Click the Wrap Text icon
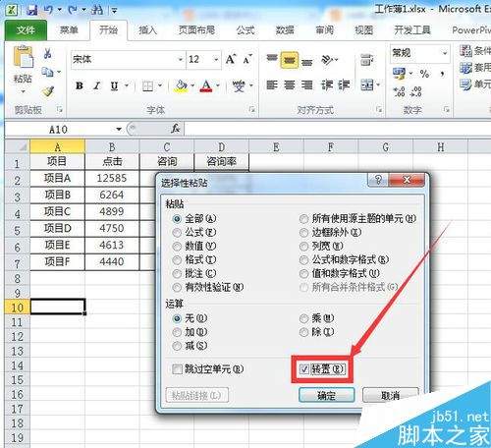The width and height of the screenshot is (491, 448). [366, 60]
